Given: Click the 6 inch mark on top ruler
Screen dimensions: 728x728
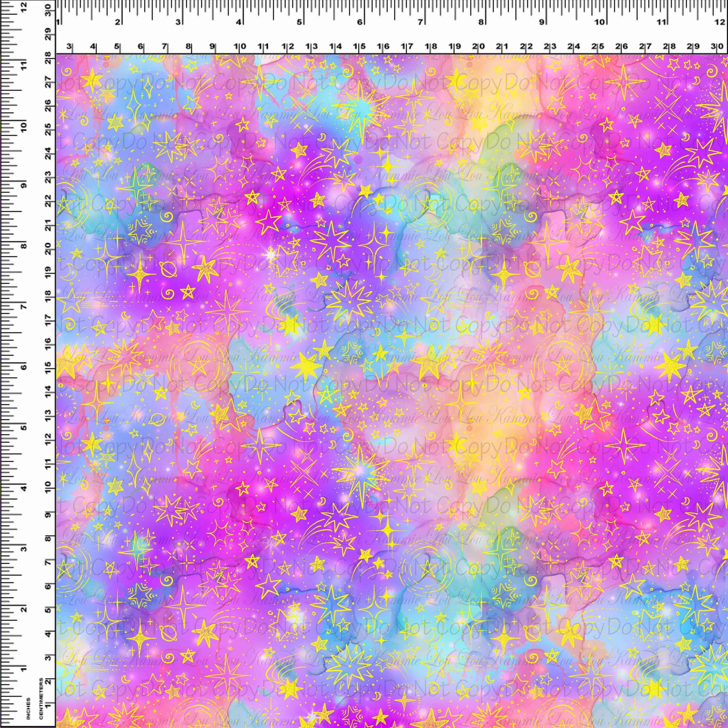Looking at the screenshot, I should (361, 22).
